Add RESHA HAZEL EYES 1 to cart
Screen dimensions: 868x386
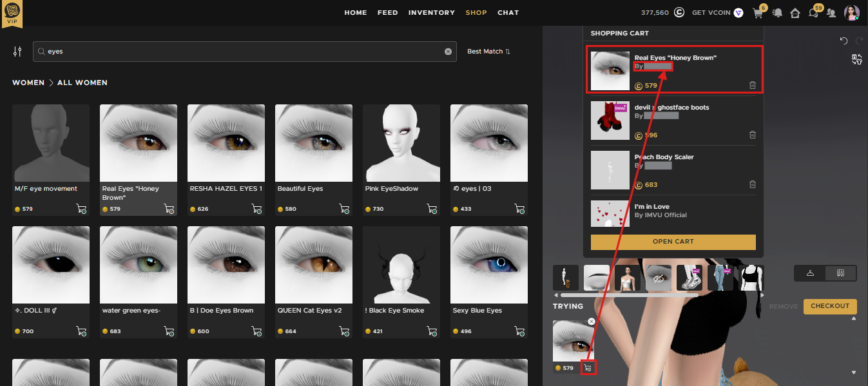pos(256,209)
